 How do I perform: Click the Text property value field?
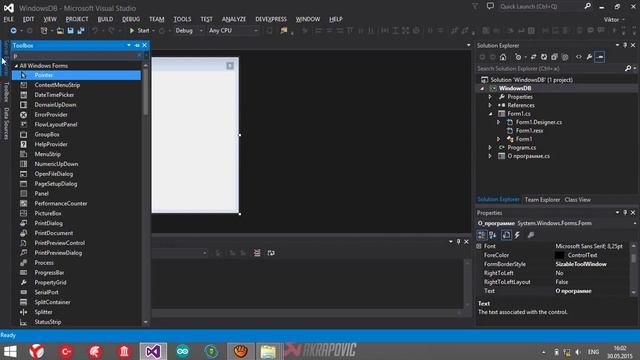pyautogui.click(x=592, y=291)
